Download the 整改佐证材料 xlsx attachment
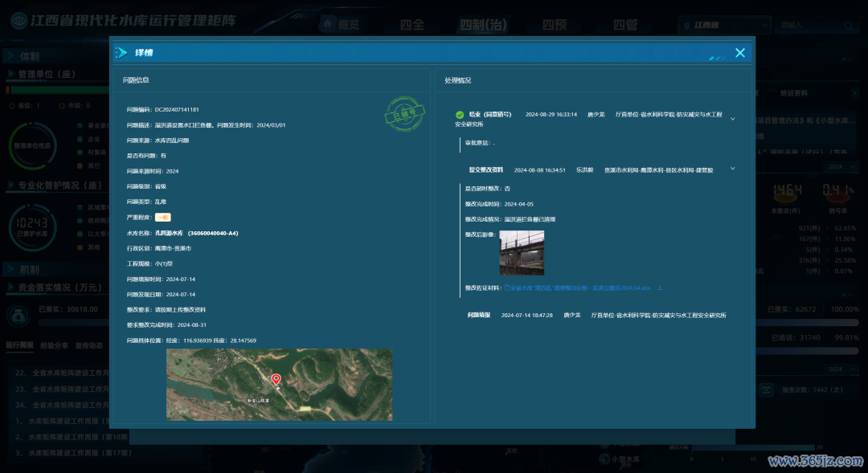Viewport: 868px width, 473px height. pos(660,287)
